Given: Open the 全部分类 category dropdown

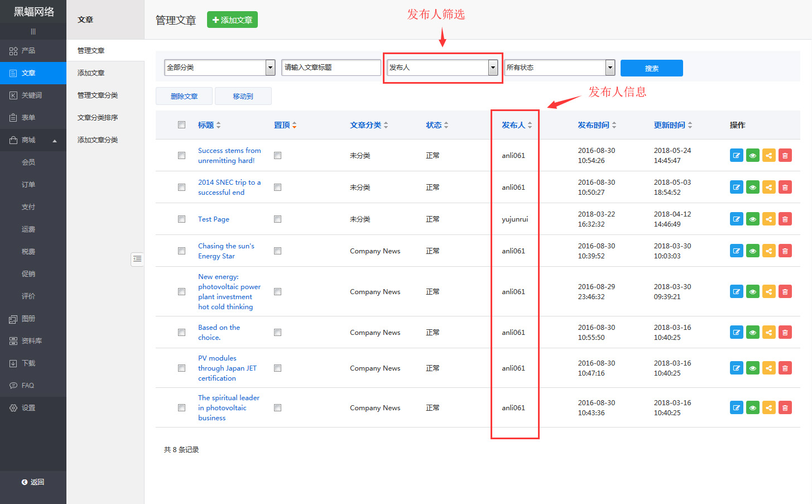Looking at the screenshot, I should [219, 68].
